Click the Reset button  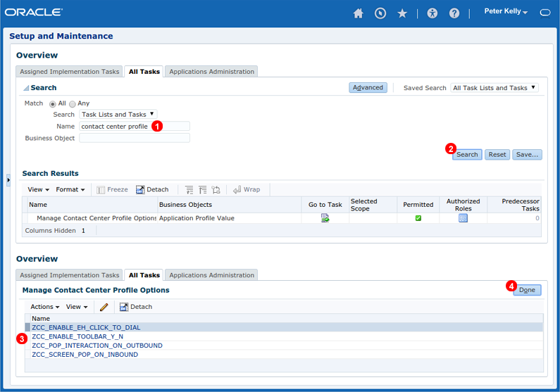[x=497, y=155]
